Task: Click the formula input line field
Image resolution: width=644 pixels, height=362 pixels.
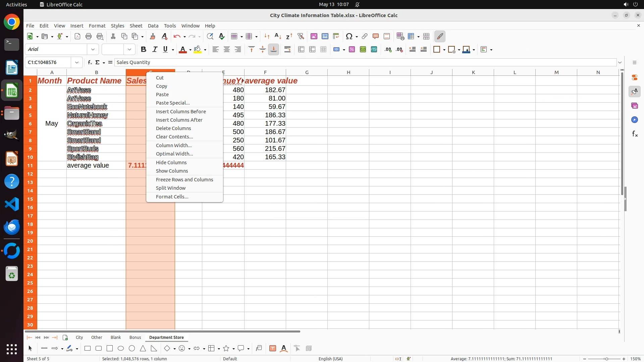Action: tap(366, 62)
